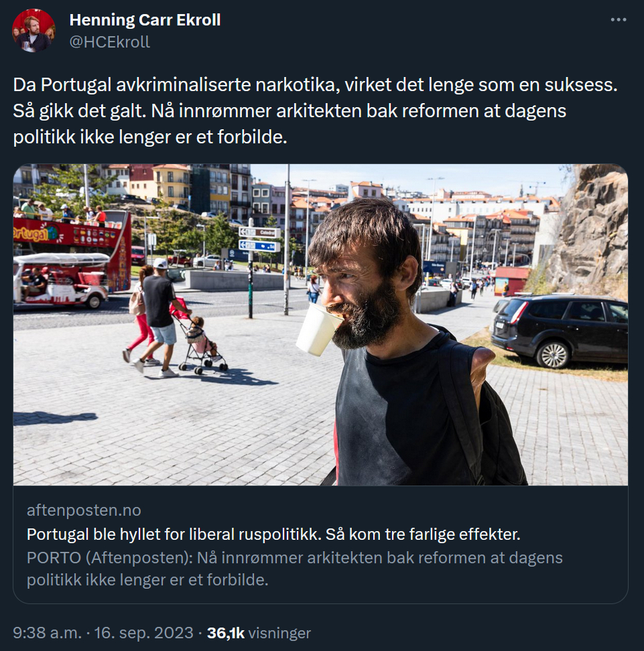Image resolution: width=644 pixels, height=651 pixels.
Task: Select the date 16. sep. 2023
Action: [144, 633]
